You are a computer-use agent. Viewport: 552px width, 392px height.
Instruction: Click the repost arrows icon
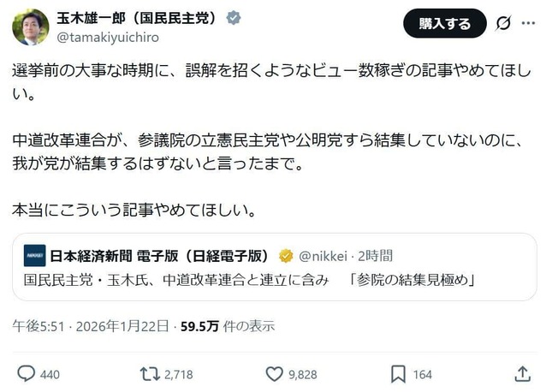point(149,374)
